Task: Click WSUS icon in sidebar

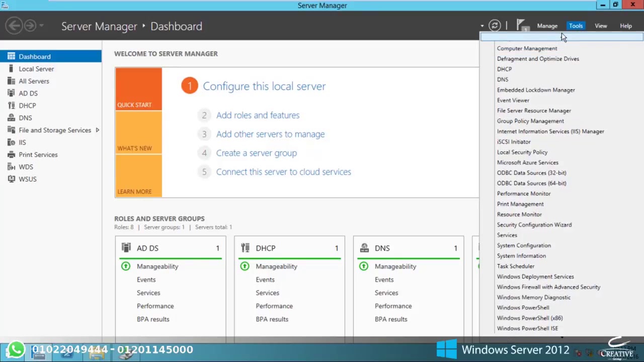Action: coord(11,179)
